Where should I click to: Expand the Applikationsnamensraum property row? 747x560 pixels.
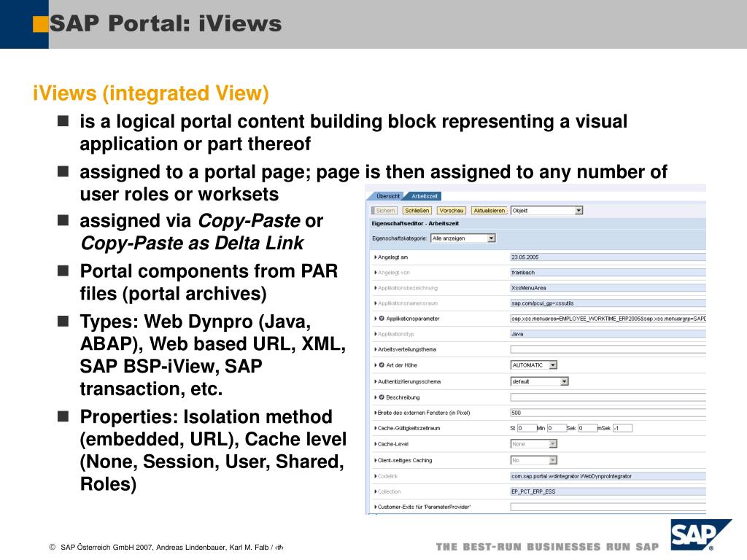pyautogui.click(x=376, y=303)
